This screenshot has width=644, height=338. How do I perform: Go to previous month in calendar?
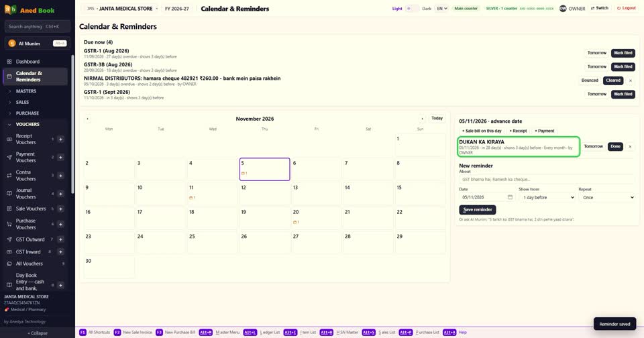87,119
